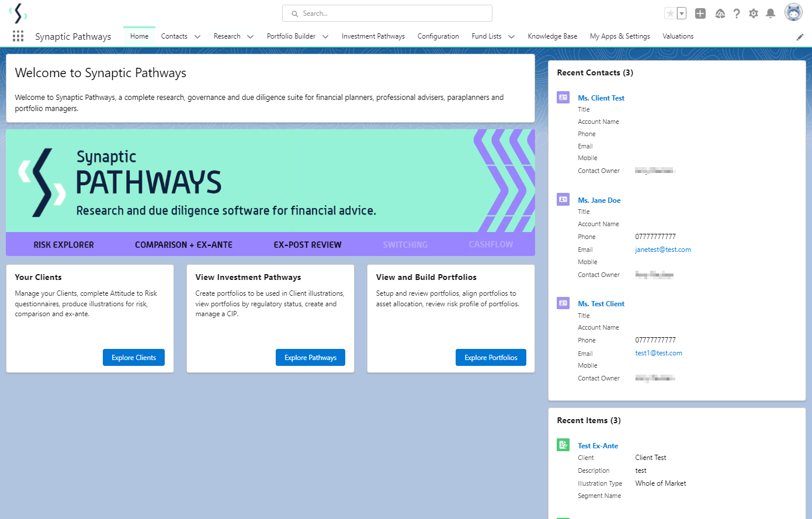This screenshot has width=812, height=519.
Task: Open the App Launcher grid
Action: point(18,36)
